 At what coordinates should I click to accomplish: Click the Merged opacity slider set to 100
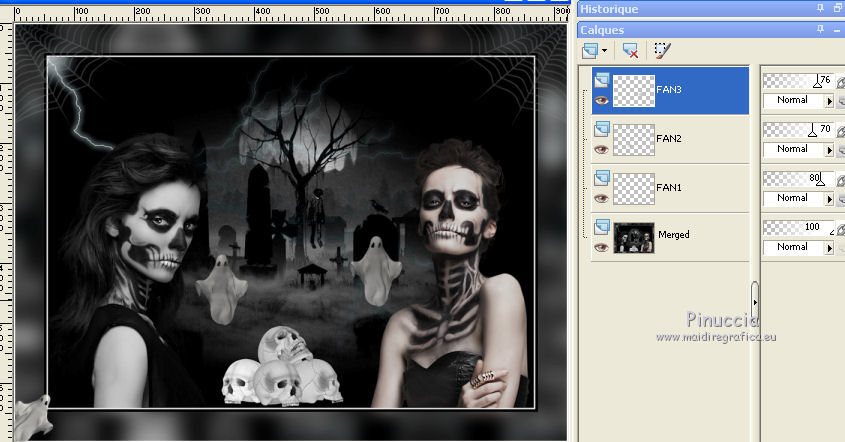(799, 228)
